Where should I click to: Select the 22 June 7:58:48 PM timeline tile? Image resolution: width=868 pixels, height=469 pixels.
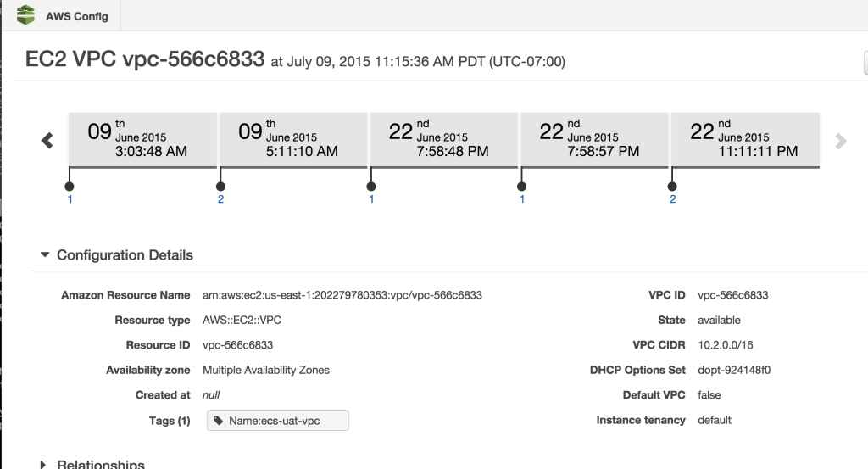pos(444,140)
